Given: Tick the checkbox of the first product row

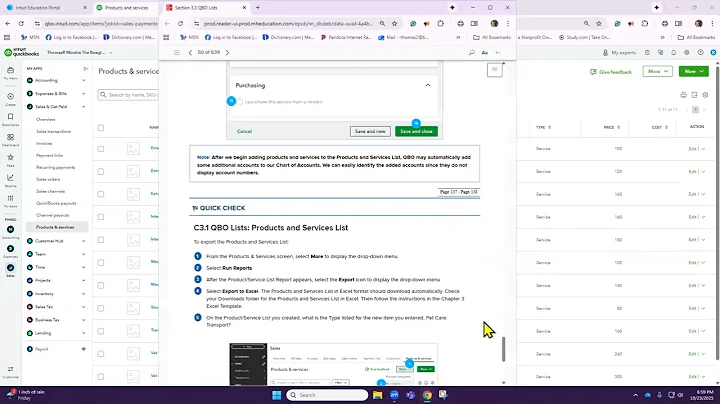Looking at the screenshot, I should 101,149.
